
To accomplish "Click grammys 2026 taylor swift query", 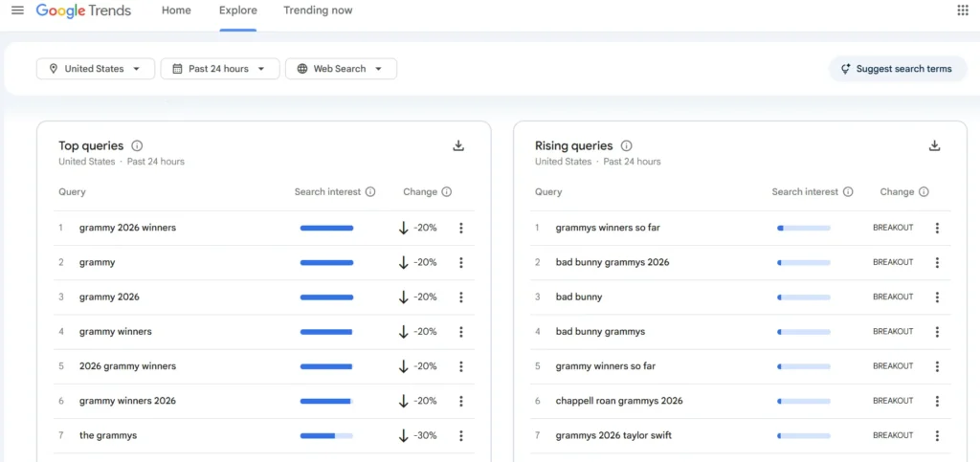I will pos(613,436).
